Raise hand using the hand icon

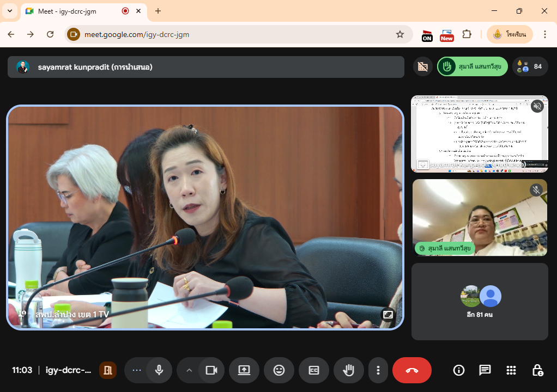[349, 370]
